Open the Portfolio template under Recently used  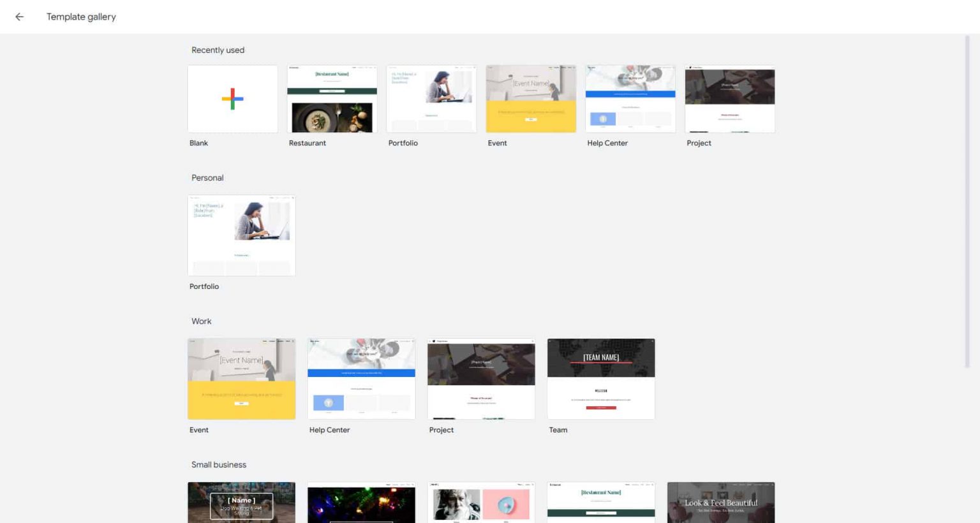tap(431, 99)
